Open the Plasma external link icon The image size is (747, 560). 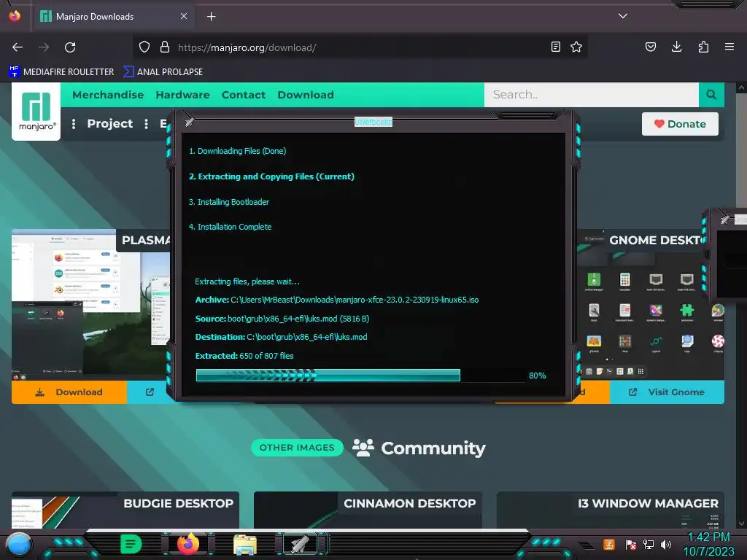150,392
